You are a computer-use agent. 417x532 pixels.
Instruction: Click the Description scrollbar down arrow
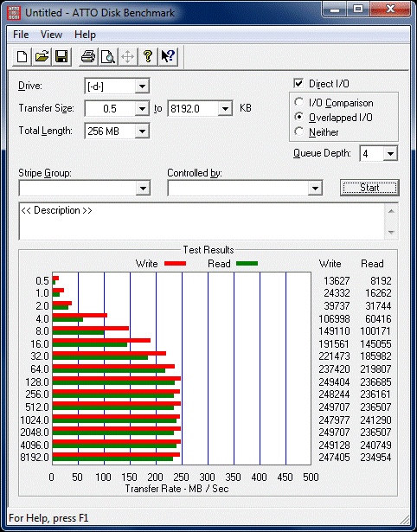click(x=391, y=233)
